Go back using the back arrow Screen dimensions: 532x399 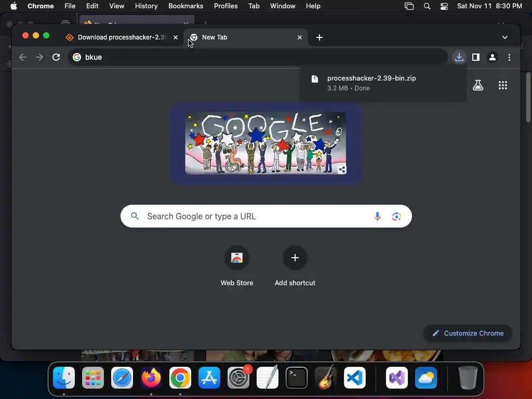[x=23, y=57]
